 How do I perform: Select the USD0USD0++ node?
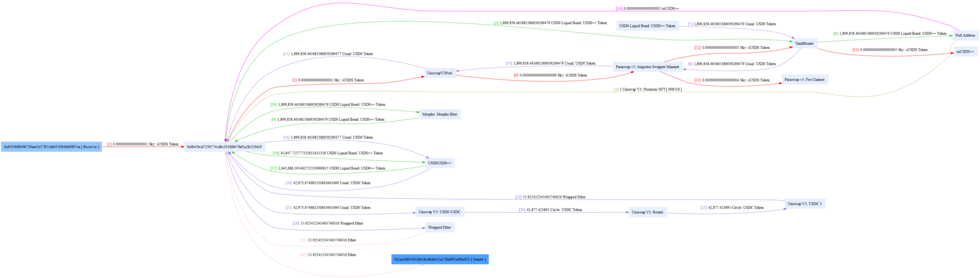coord(439,163)
